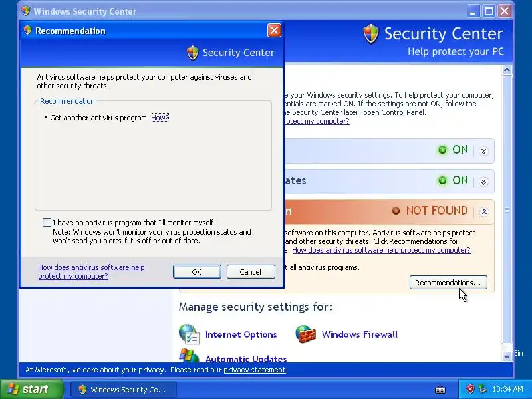Click antivirus help link in main window
Image resolution: width=532 pixels, height=399 pixels.
[x=381, y=250]
